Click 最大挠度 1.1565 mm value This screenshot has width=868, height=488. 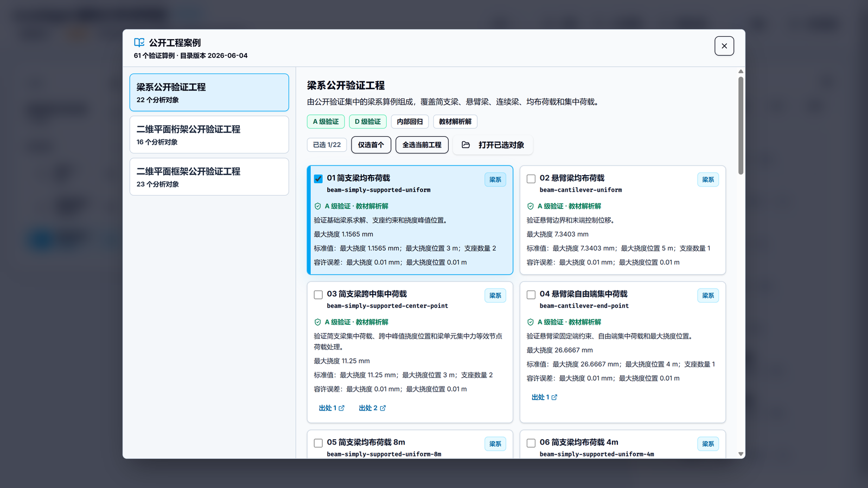tap(343, 234)
